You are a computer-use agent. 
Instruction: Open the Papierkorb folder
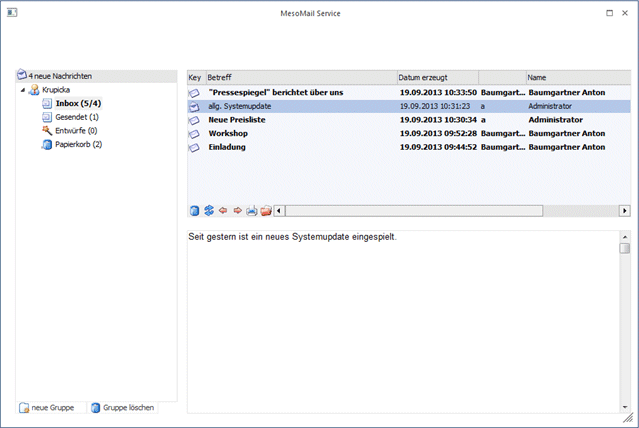(78, 144)
